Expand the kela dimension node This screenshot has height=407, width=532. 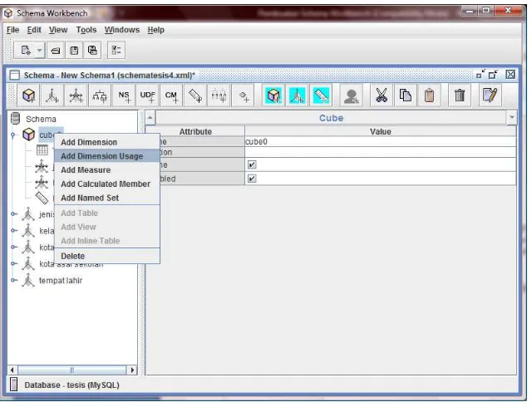(x=14, y=231)
